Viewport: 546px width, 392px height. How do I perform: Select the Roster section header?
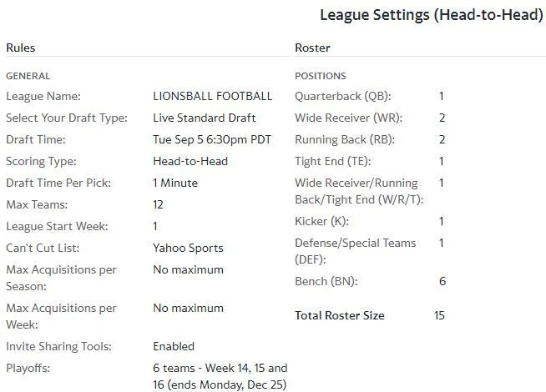(x=312, y=48)
